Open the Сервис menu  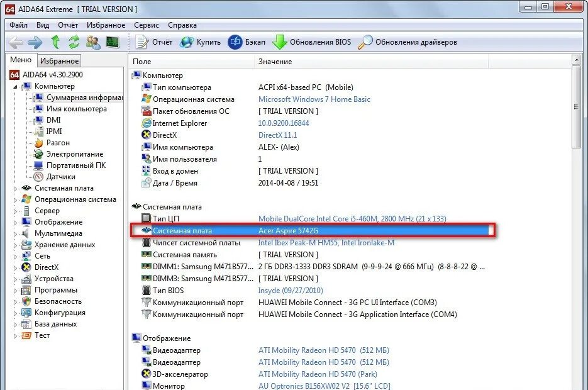[147, 25]
